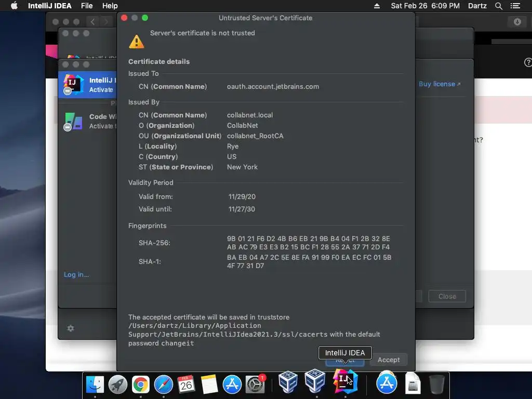This screenshot has width=532, height=399.
Task: Select Code With Me item in Licenses window
Action: [x=87, y=121]
